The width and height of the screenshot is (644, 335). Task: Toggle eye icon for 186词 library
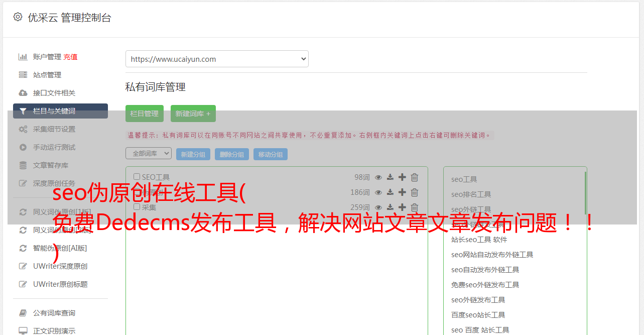[x=378, y=192]
